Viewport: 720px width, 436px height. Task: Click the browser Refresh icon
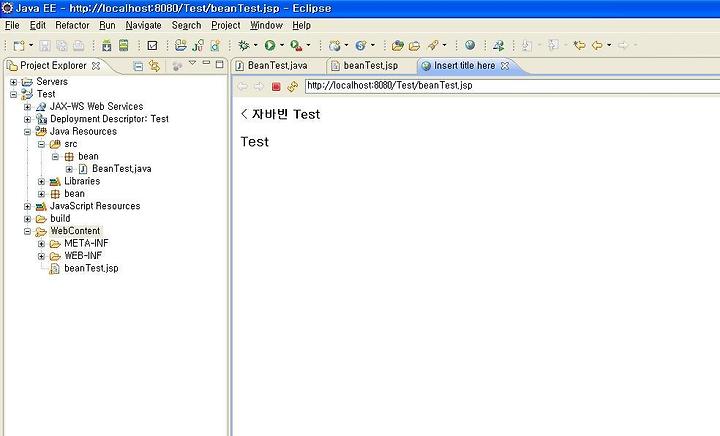point(292,86)
